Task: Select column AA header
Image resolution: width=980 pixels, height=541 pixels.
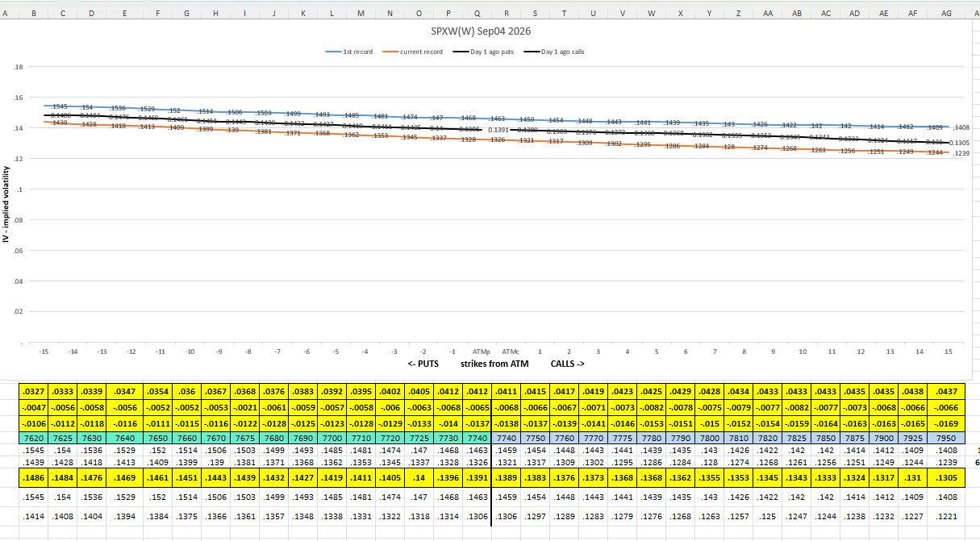Action: (x=767, y=13)
